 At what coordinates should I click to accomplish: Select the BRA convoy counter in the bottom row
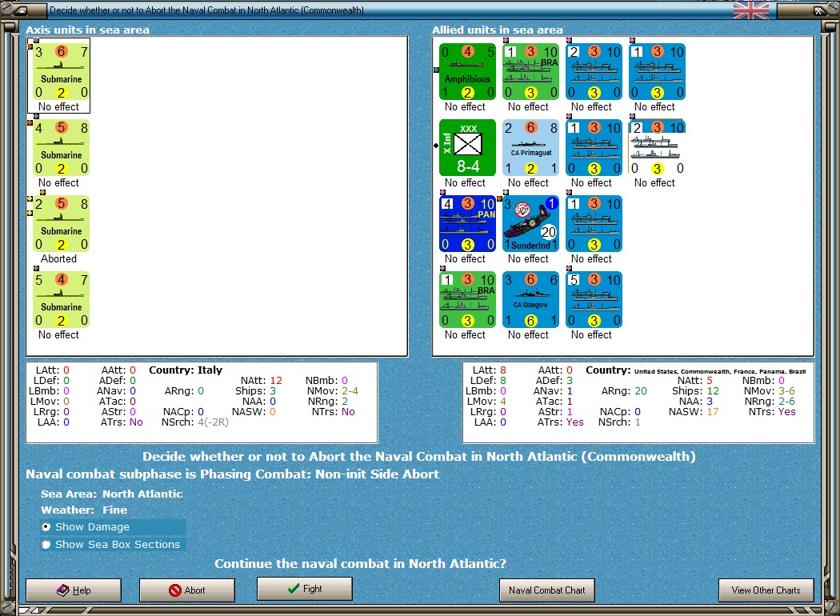pos(468,301)
